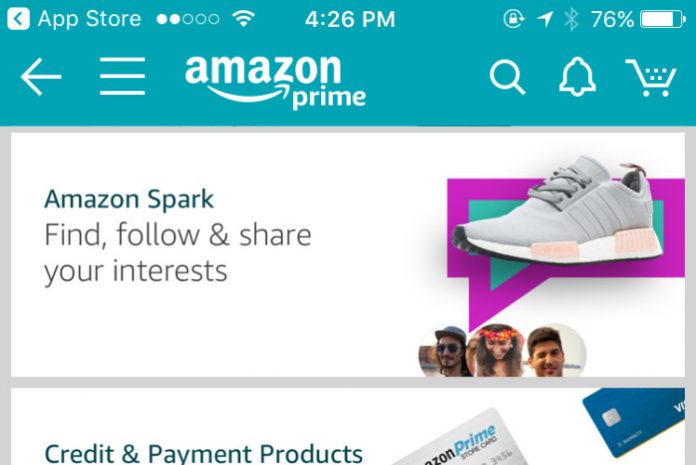696x465 pixels.
Task: Tap the back arrow in Amazon header
Action: [41, 77]
